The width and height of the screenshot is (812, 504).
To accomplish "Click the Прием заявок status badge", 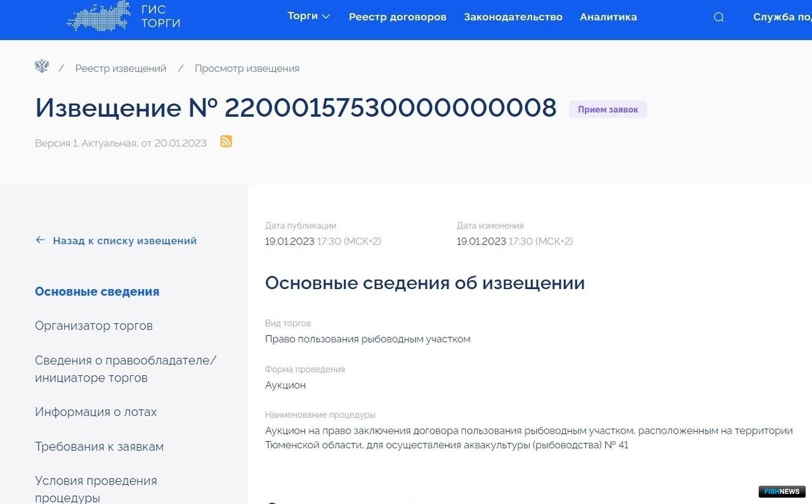I will [608, 110].
